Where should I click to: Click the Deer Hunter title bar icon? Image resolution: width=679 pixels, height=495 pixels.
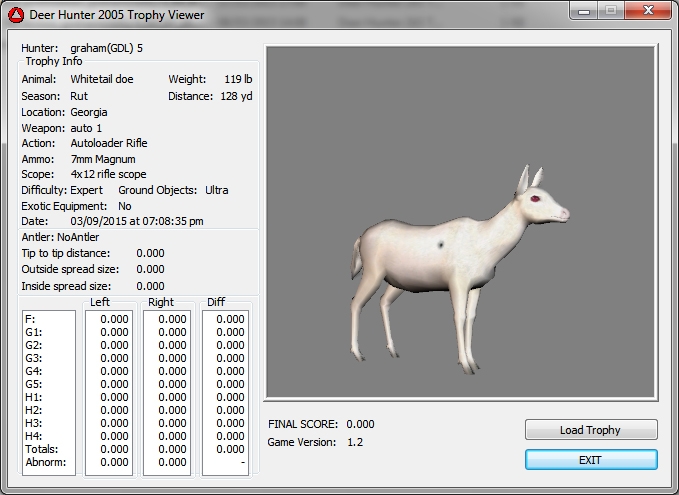tap(17, 15)
